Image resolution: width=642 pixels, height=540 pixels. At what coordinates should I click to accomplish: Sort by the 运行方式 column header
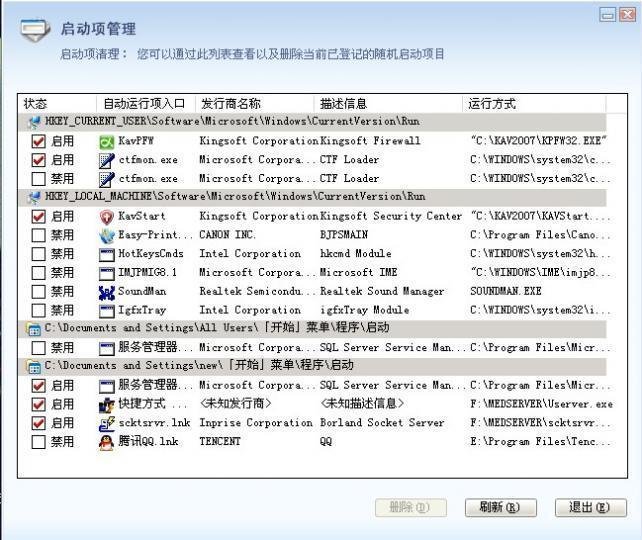pyautogui.click(x=534, y=104)
